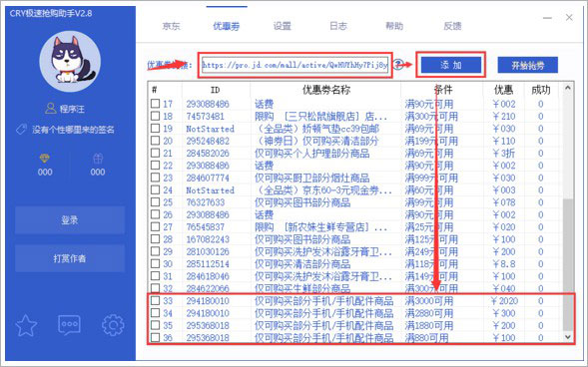
Task: Check the checkbox for row 21
Action: point(156,153)
